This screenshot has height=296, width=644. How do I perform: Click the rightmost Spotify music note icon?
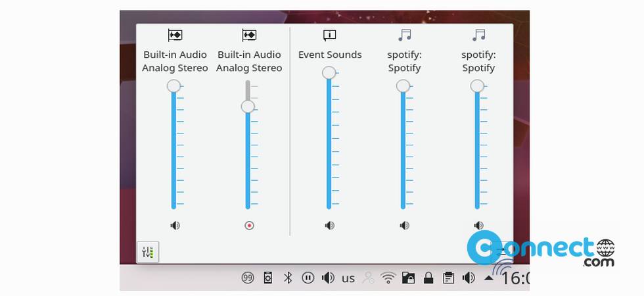(478, 36)
